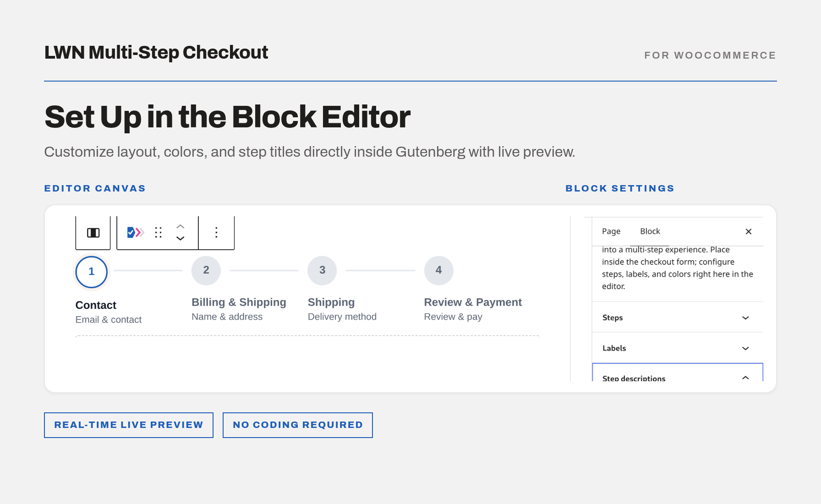Select step 1 circle in progress bar
The width and height of the screenshot is (821, 504).
tap(92, 272)
